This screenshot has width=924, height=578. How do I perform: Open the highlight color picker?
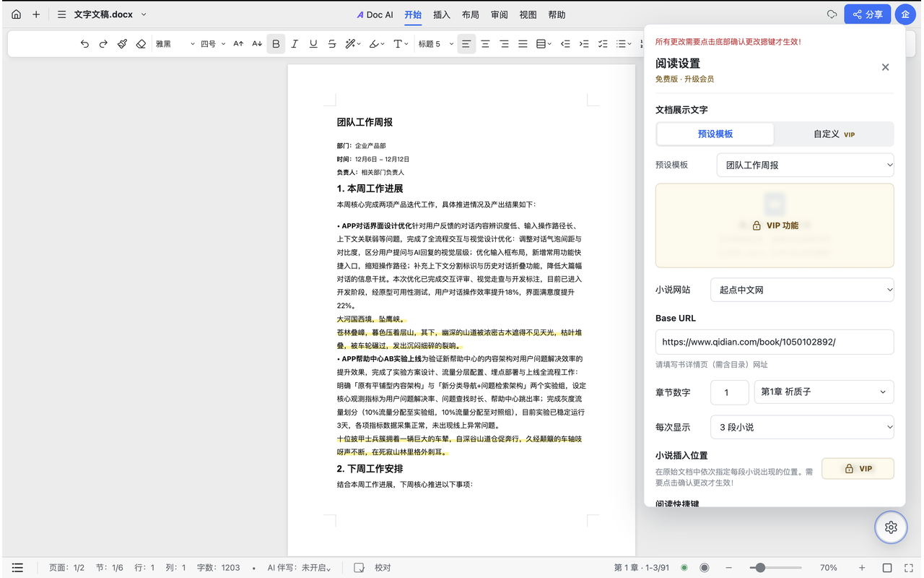(376, 44)
